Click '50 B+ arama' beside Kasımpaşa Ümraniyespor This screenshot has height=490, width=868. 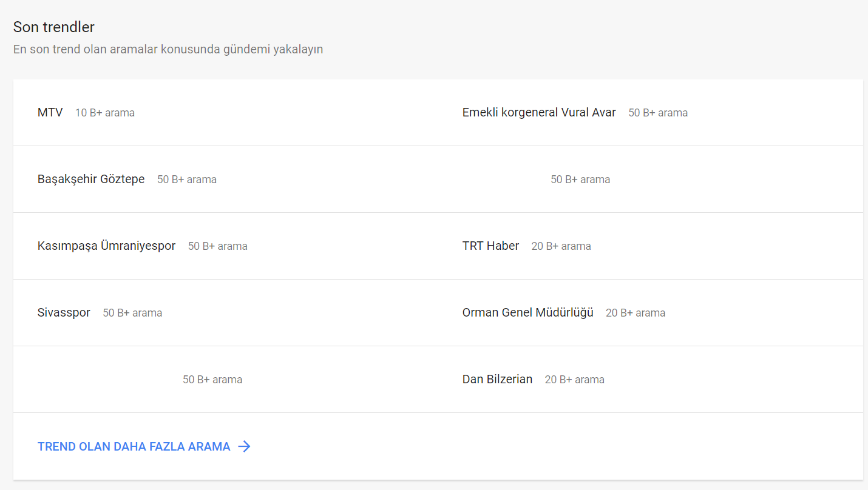[x=218, y=246]
